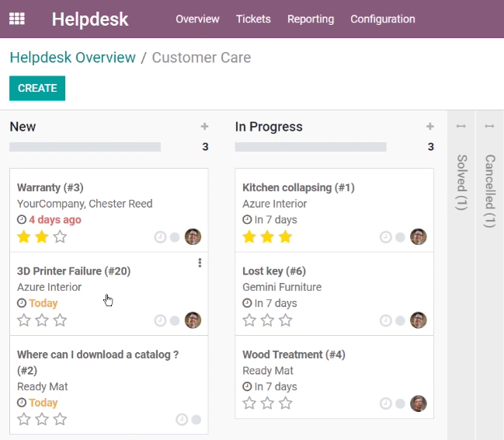
Task: Set first priority star on Lost key ticket
Action: [249, 320]
